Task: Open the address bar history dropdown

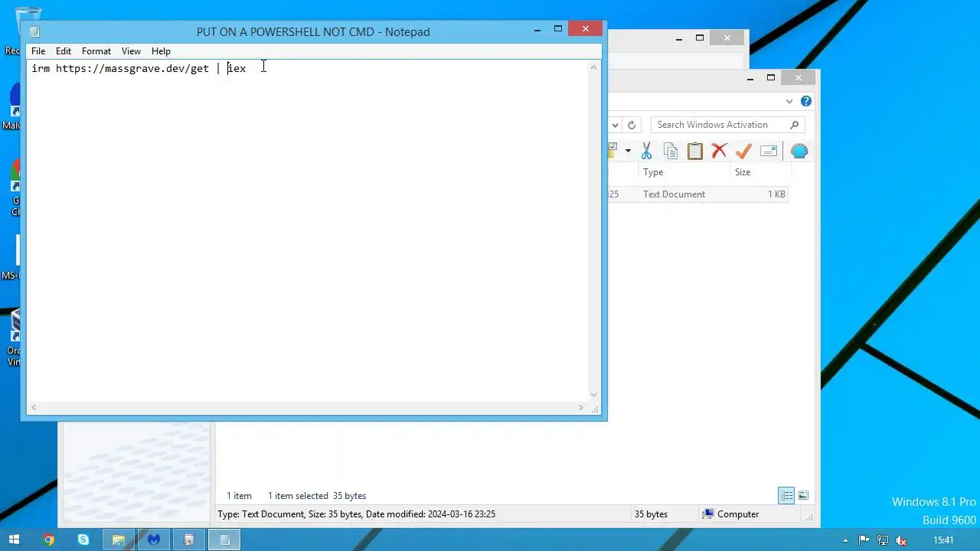Action: click(615, 125)
